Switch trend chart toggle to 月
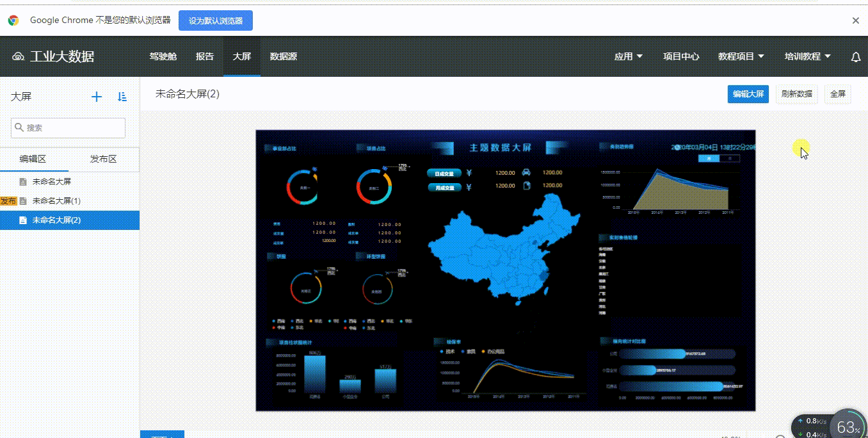 (x=729, y=158)
